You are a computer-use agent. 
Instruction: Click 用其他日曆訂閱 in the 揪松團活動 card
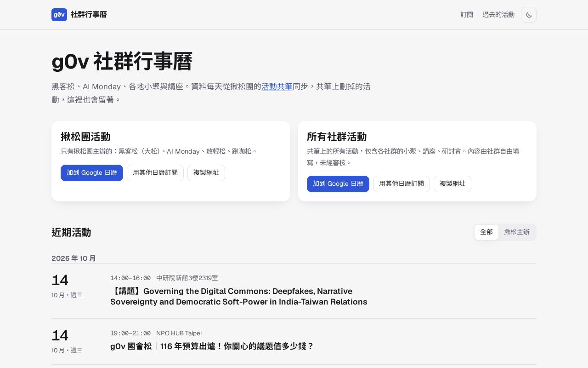point(155,173)
